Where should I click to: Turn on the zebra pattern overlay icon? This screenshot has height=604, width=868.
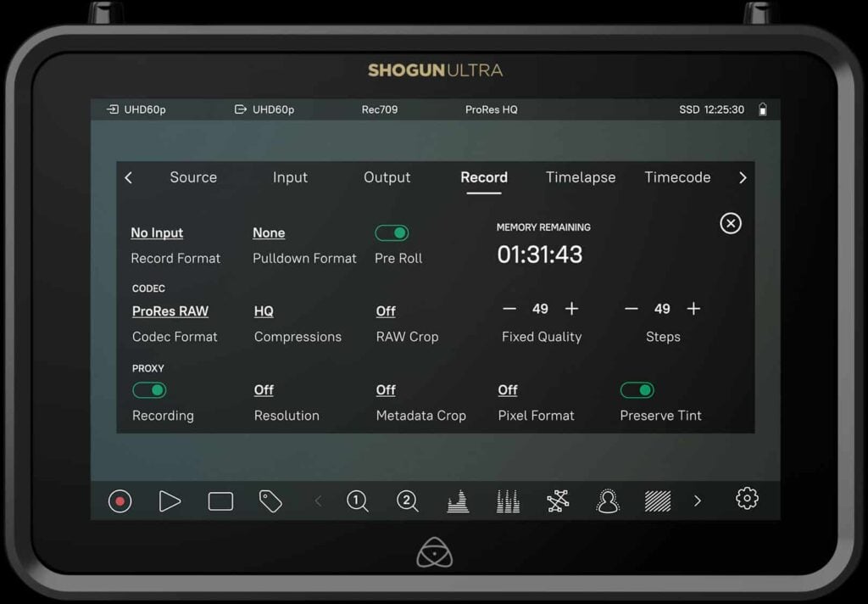[x=657, y=501]
